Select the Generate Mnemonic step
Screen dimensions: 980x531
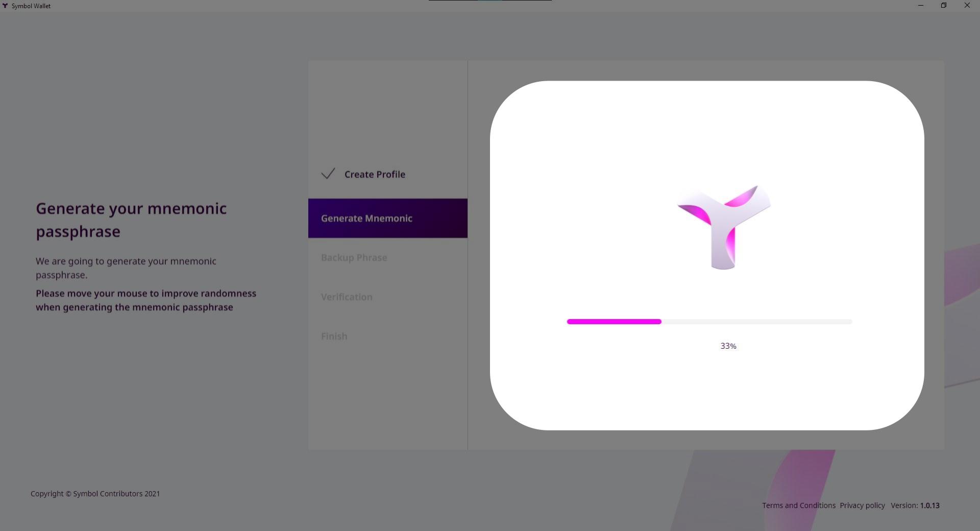[x=366, y=219]
